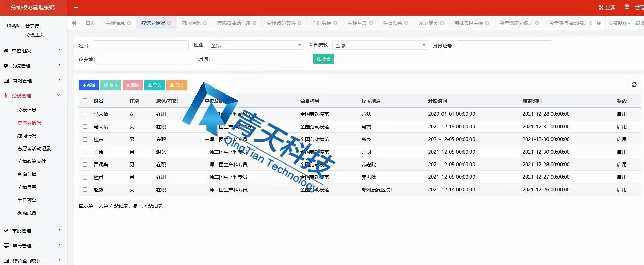Select the checkbox for 赵毅 row

pyautogui.click(x=85, y=190)
